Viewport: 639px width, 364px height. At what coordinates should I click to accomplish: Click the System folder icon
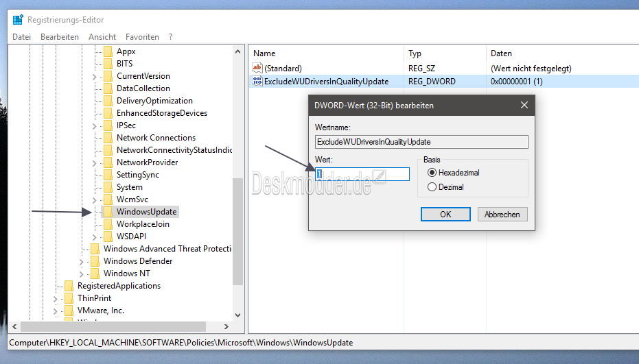tap(108, 187)
